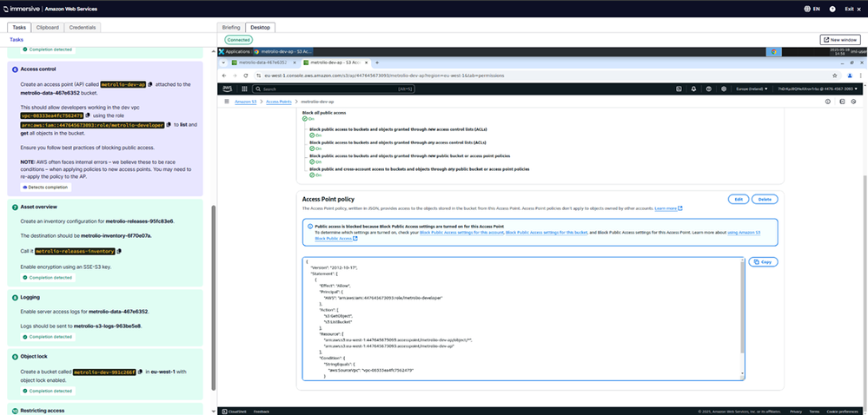
Task: Click the metrolio-dev-ap S3 taskbar window button
Action: coord(283,51)
